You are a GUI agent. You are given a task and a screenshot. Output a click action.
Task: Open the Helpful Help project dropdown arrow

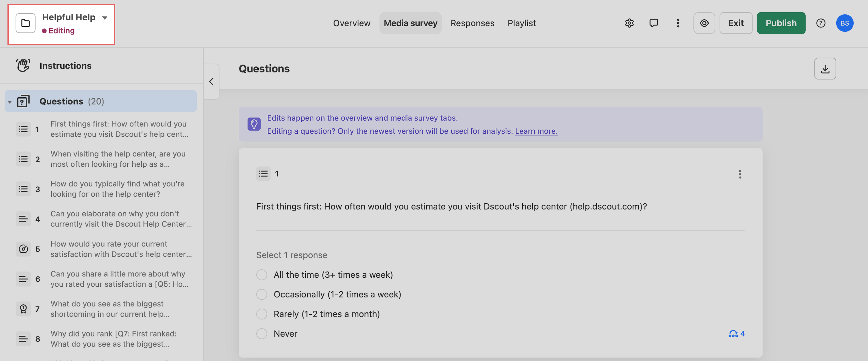tap(105, 18)
